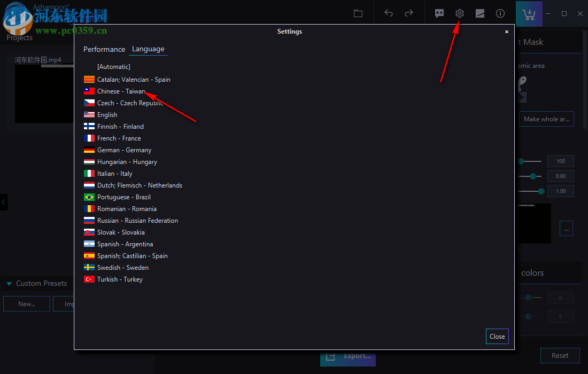Select Finnish - Finland language

coord(114,126)
